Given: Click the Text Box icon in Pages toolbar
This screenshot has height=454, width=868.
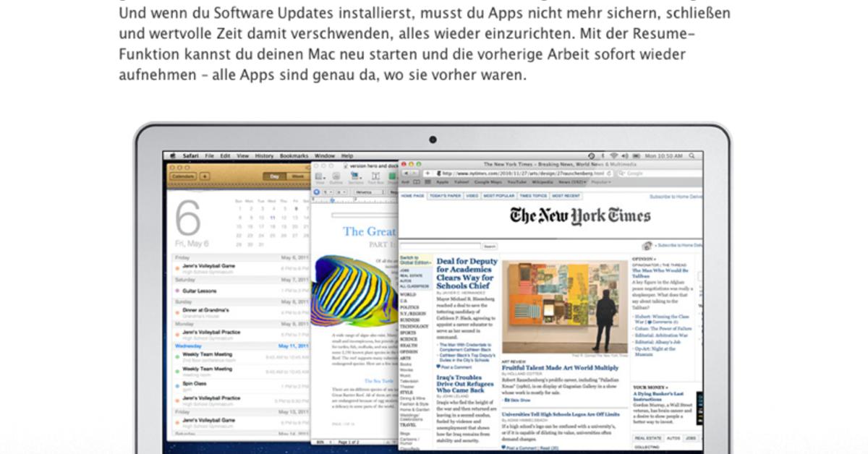Looking at the screenshot, I should [375, 176].
